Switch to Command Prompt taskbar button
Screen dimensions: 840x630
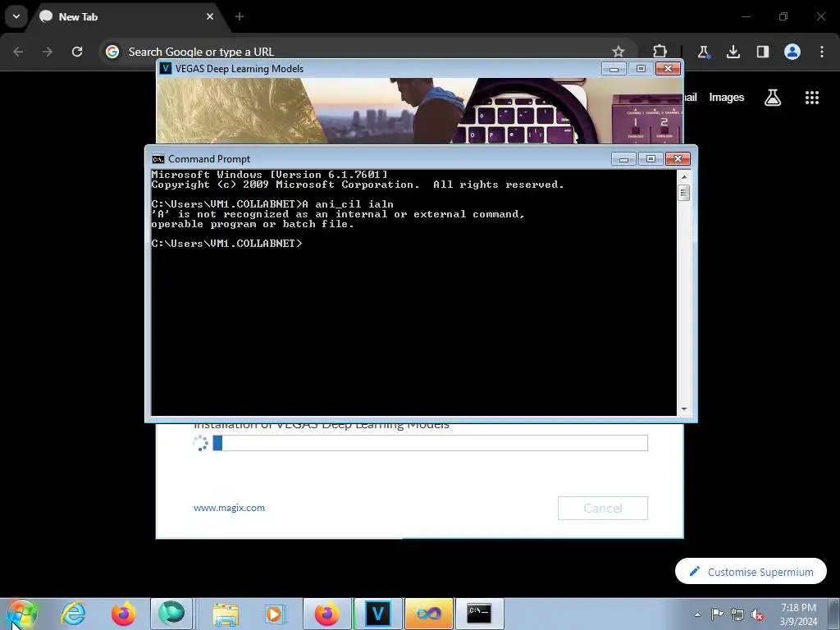click(x=478, y=614)
